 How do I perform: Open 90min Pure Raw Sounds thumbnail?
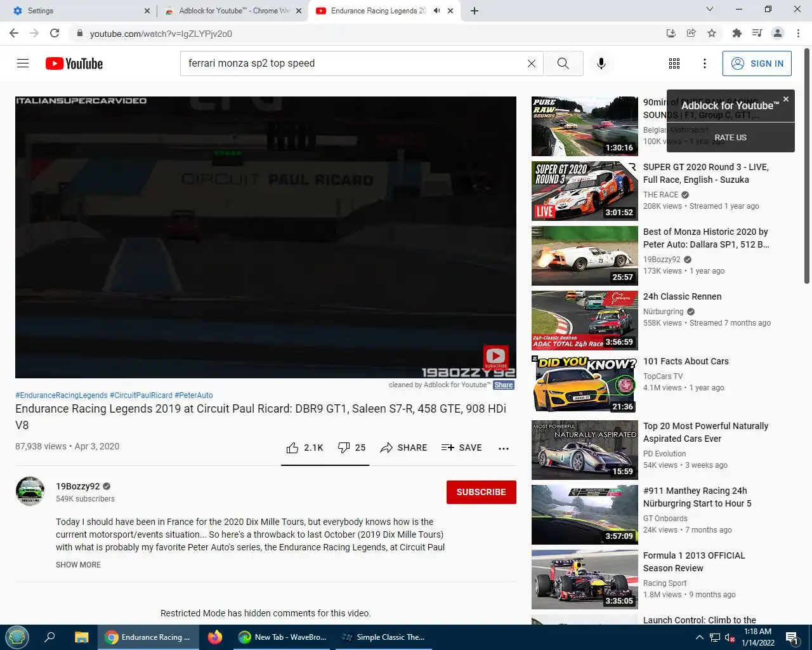tap(585, 126)
